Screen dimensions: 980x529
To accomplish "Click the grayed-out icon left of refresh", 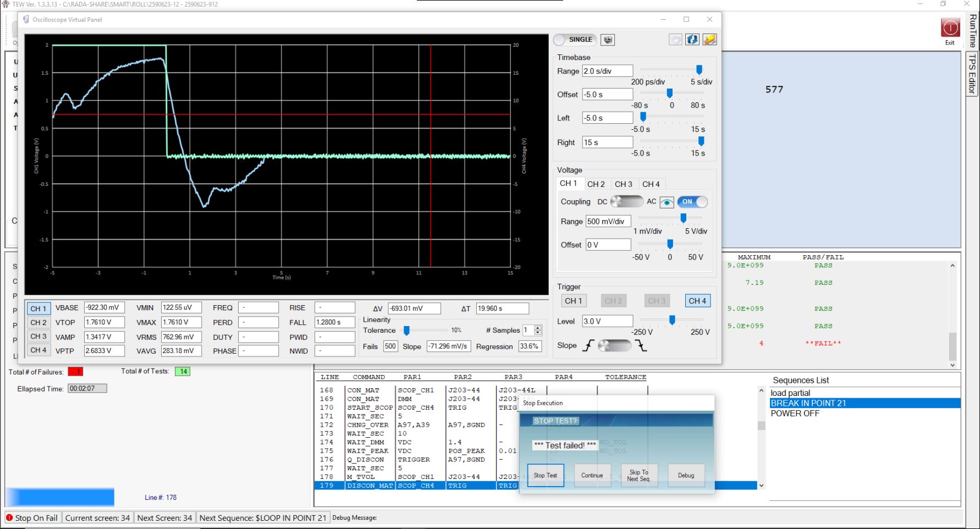I will point(675,40).
